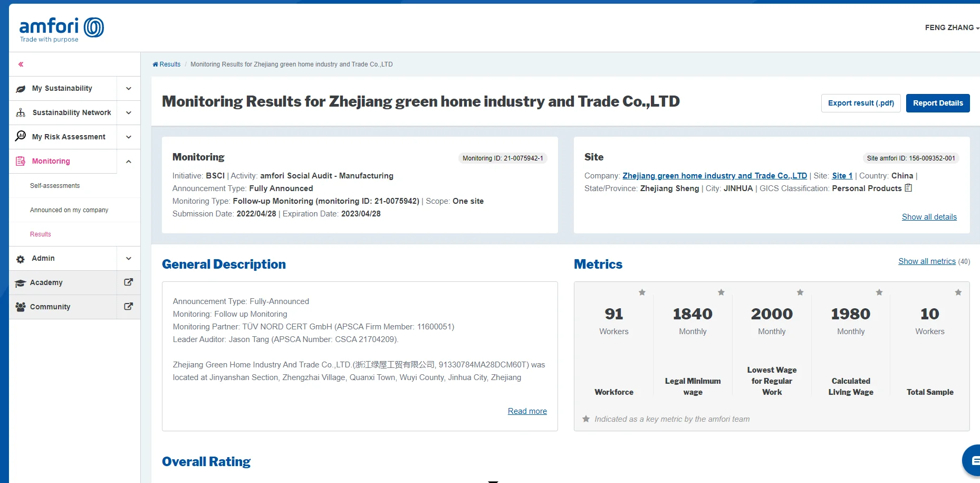The image size is (980, 483).
Task: Click the Site amfori ID badge
Action: point(911,158)
